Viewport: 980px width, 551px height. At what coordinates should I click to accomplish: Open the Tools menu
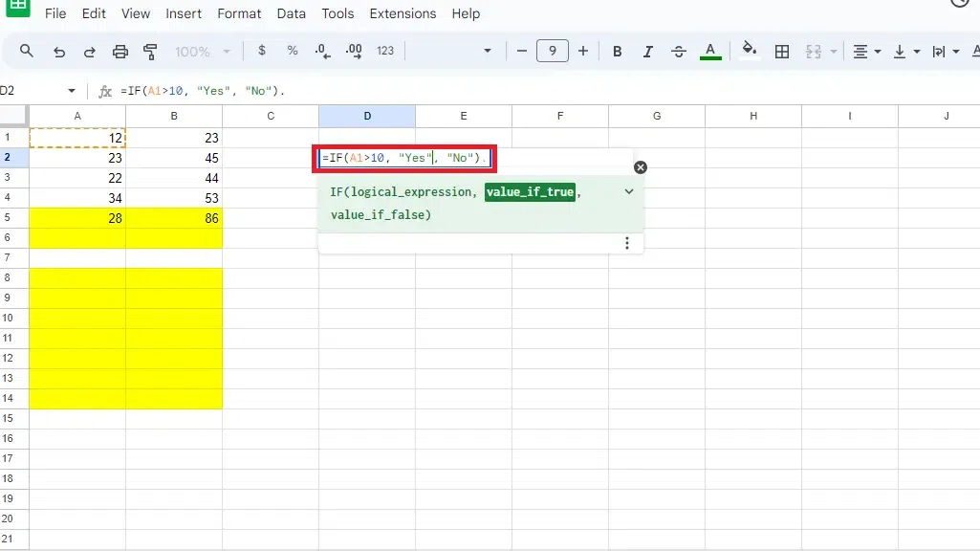(338, 13)
